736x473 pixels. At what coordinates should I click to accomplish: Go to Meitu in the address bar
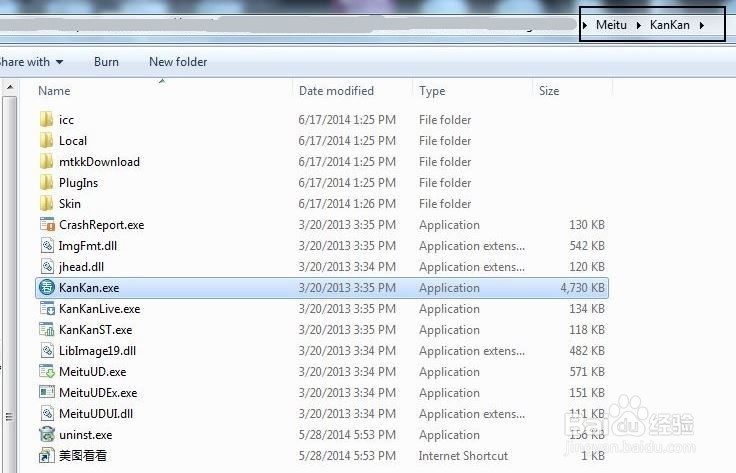coord(611,25)
